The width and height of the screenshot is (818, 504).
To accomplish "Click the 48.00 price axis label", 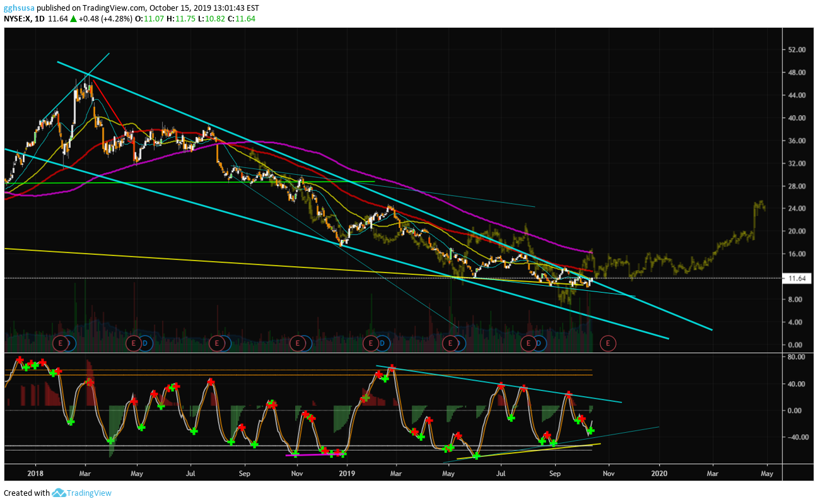I will point(797,73).
